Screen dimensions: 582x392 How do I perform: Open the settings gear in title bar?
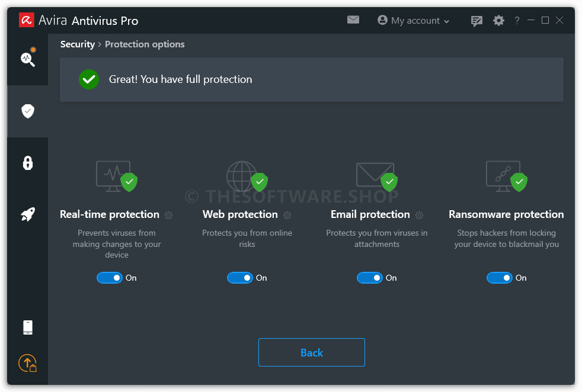coord(498,20)
